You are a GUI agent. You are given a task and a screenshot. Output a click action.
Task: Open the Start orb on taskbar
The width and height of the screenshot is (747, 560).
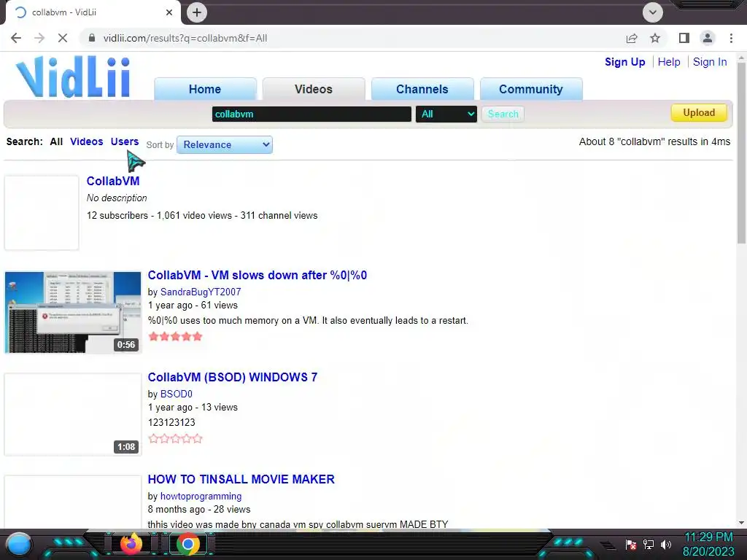(x=19, y=544)
